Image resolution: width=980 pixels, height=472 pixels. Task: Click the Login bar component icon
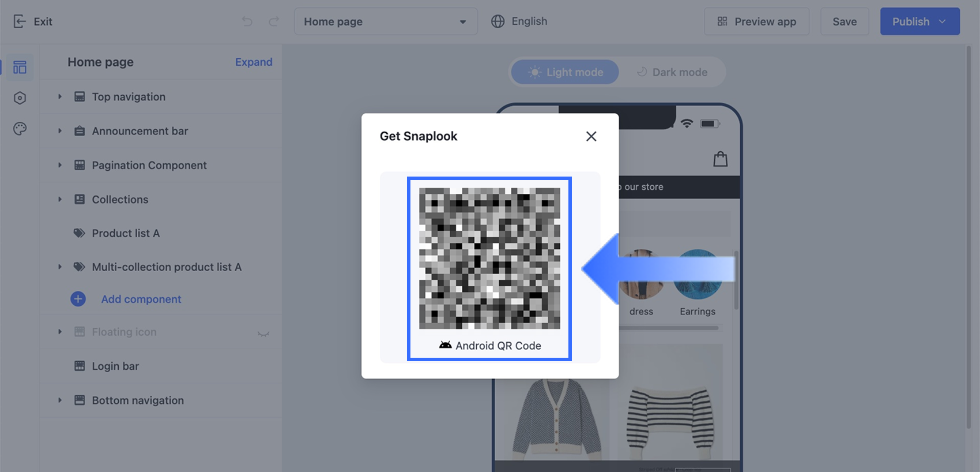pyautogui.click(x=80, y=366)
